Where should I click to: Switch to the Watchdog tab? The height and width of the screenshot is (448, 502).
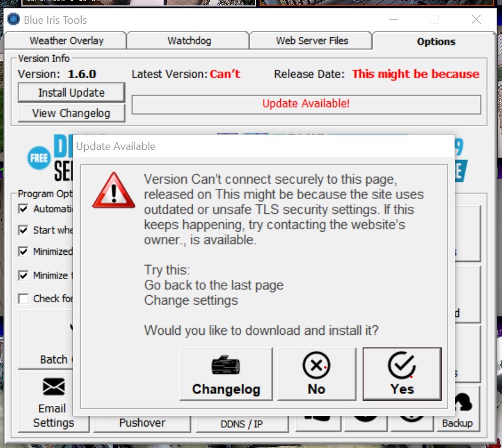(189, 41)
